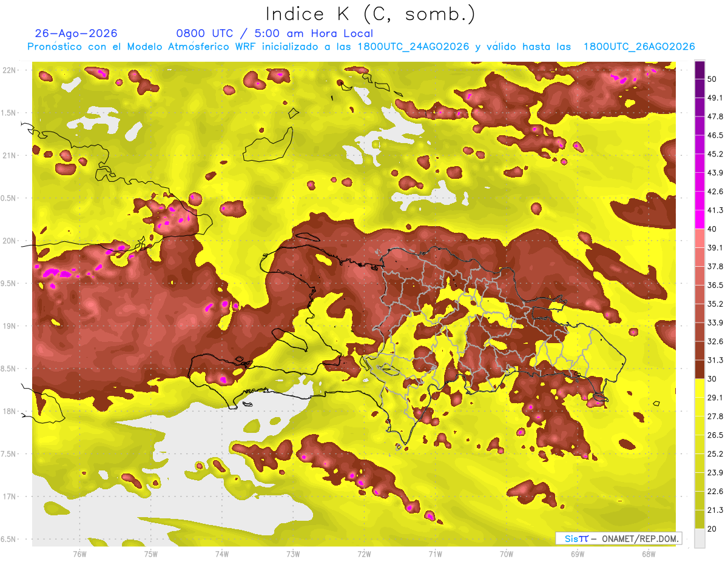Select the date '26-Ago-2026'
The width and height of the screenshot is (728, 562).
pyautogui.click(x=76, y=33)
